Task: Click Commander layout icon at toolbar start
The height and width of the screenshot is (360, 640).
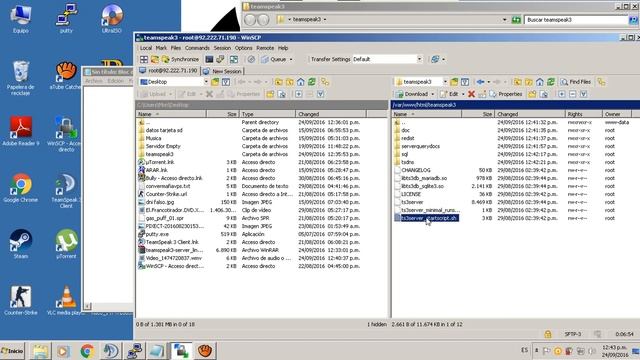Action: click(x=144, y=59)
